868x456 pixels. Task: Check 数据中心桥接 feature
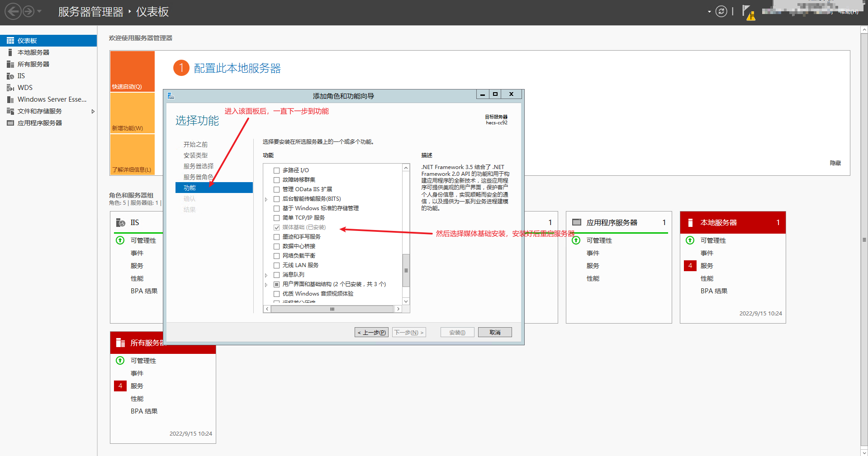coord(276,246)
